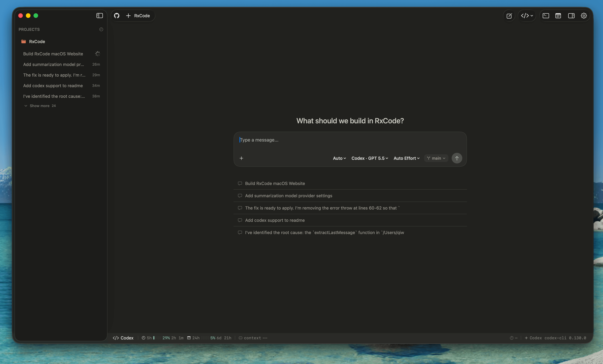
Task: Click the 5% 6d 21h usage text
Action: [x=221, y=338]
